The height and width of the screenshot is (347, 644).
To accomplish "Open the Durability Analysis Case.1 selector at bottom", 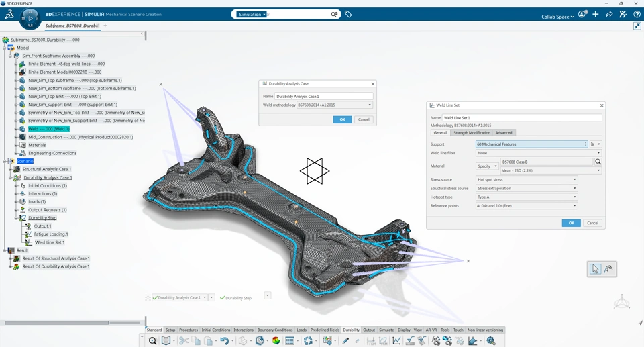I will pyautogui.click(x=180, y=297).
